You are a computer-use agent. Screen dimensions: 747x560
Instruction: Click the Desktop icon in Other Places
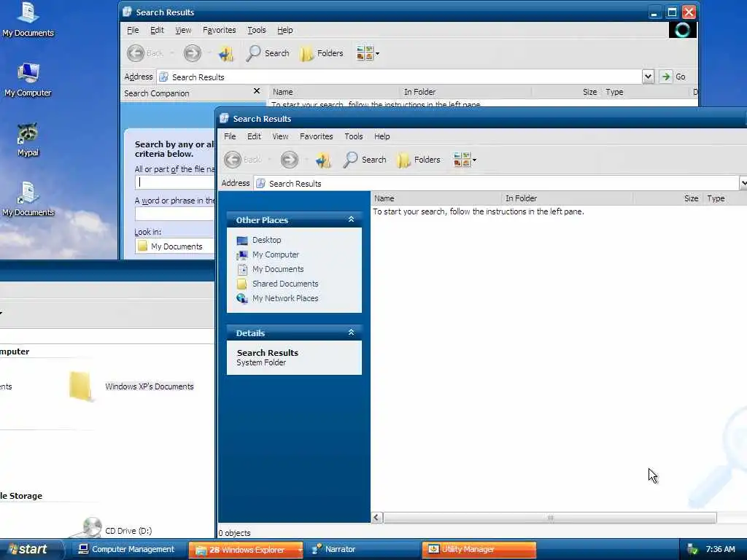tap(242, 241)
